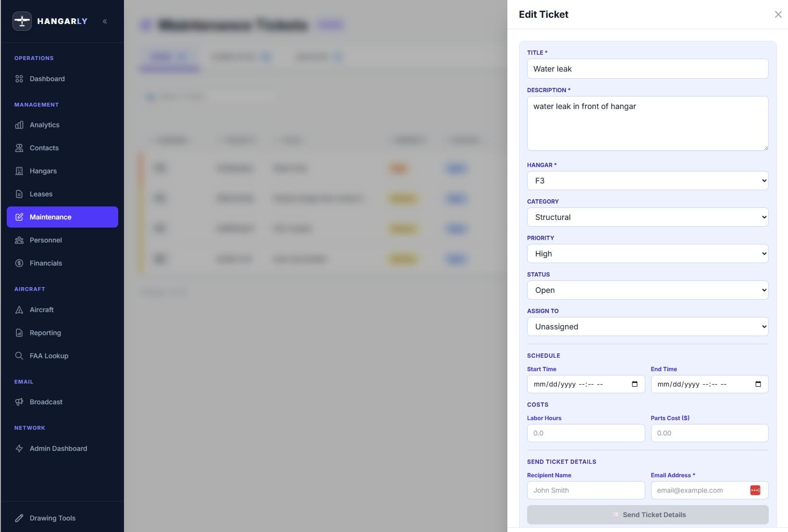Click the Broadcast megaphone icon
Screen dimensions: 788x532
[19, 402]
